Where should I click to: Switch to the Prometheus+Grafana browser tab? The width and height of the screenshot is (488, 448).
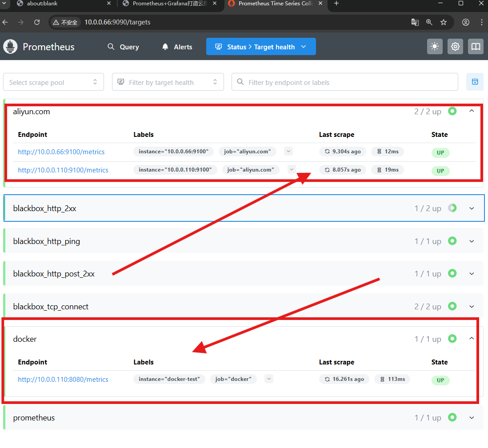pyautogui.click(x=169, y=4)
